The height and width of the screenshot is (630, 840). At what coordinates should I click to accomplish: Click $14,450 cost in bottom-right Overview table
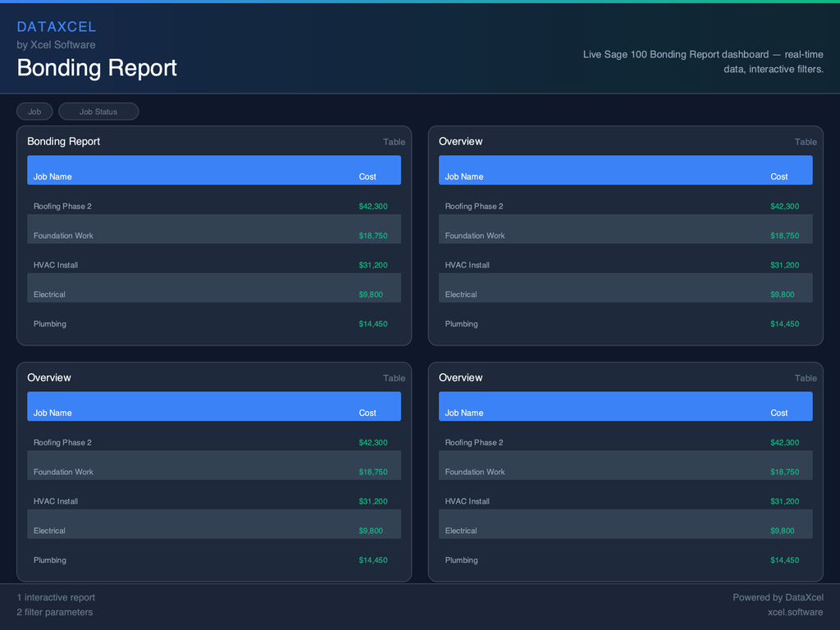784,560
